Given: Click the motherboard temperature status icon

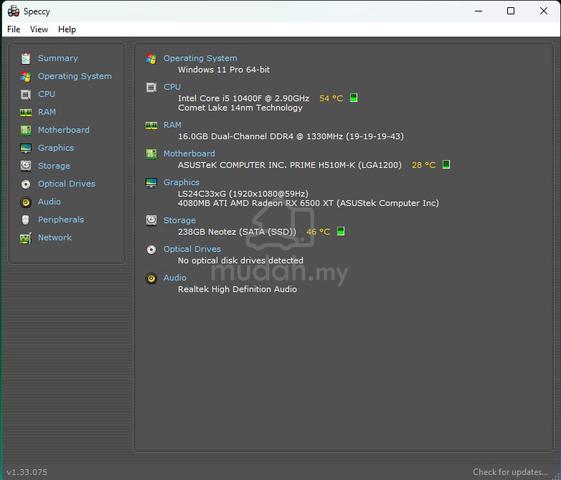Looking at the screenshot, I should coord(446,165).
